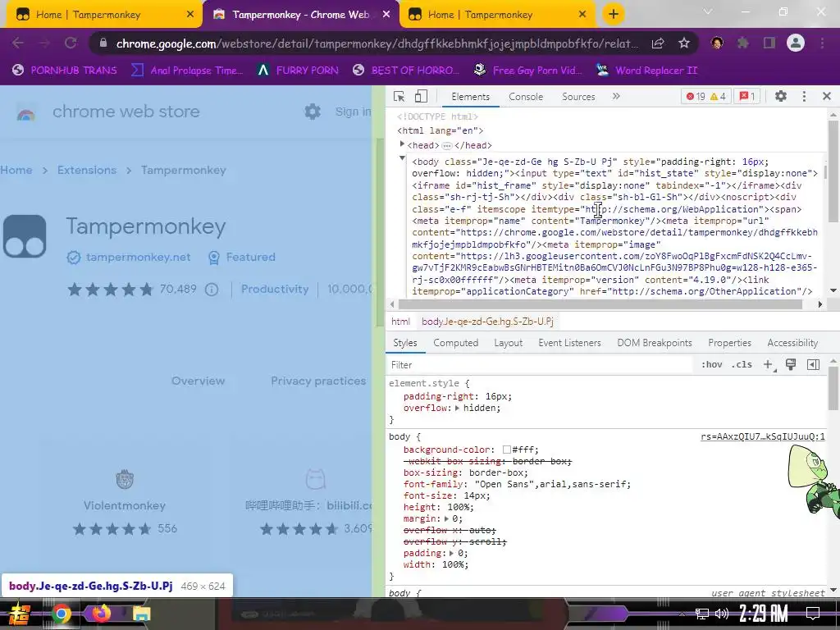Toggle the .cls class editor
Viewport: 840px width, 630px height.
[742, 364]
